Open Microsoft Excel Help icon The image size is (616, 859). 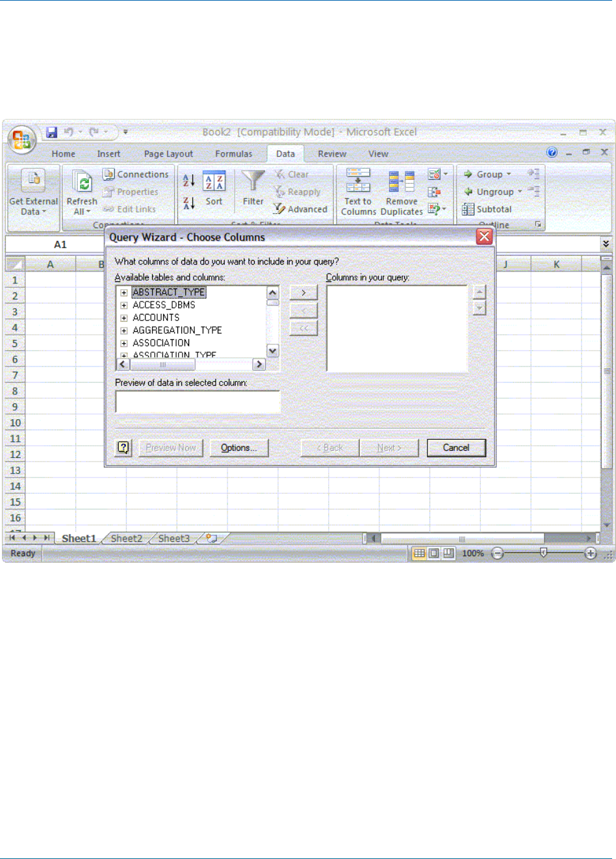552,152
